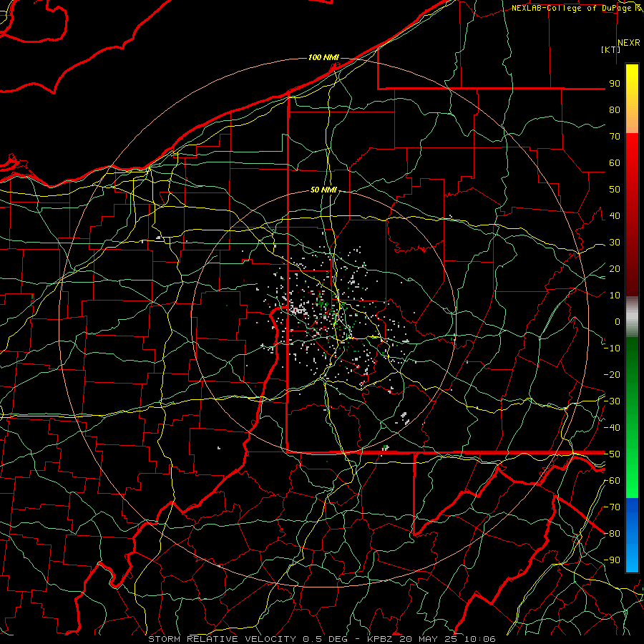This screenshot has height=644, width=644.
Task: Click the -10 value on velocity scale
Action: (612, 348)
